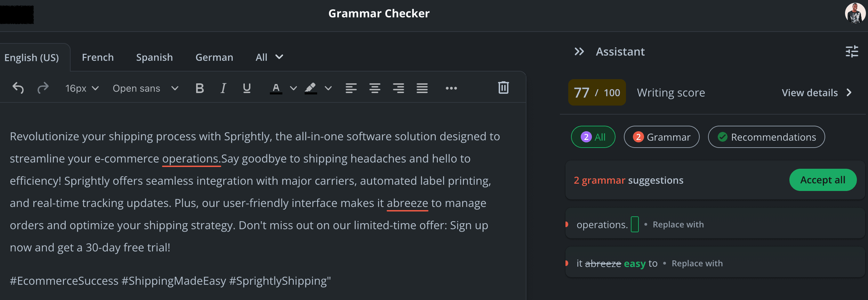Toggle the Recommendations filter
Viewport: 868px width, 300px height.
click(766, 137)
